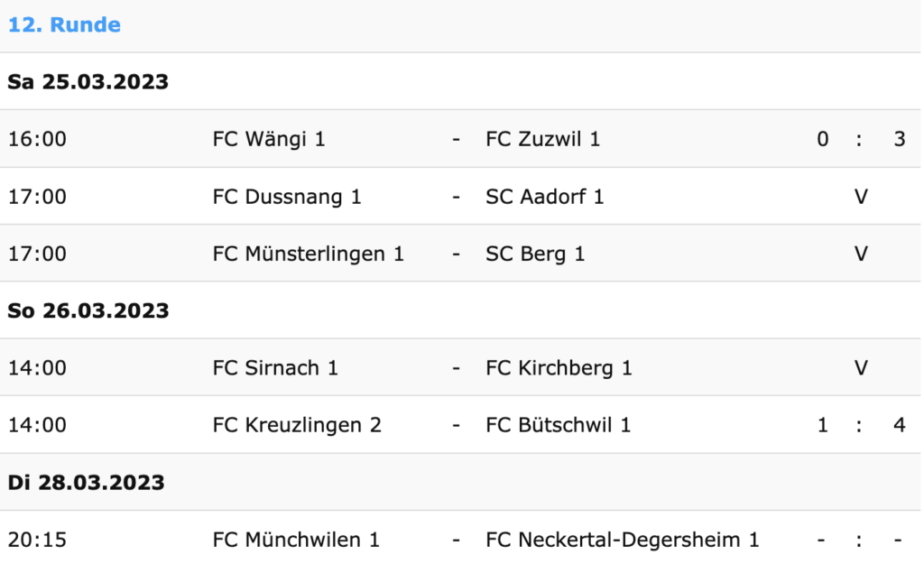Click V status for Sirnach match
Screen dimensions: 924x564
[861, 368]
